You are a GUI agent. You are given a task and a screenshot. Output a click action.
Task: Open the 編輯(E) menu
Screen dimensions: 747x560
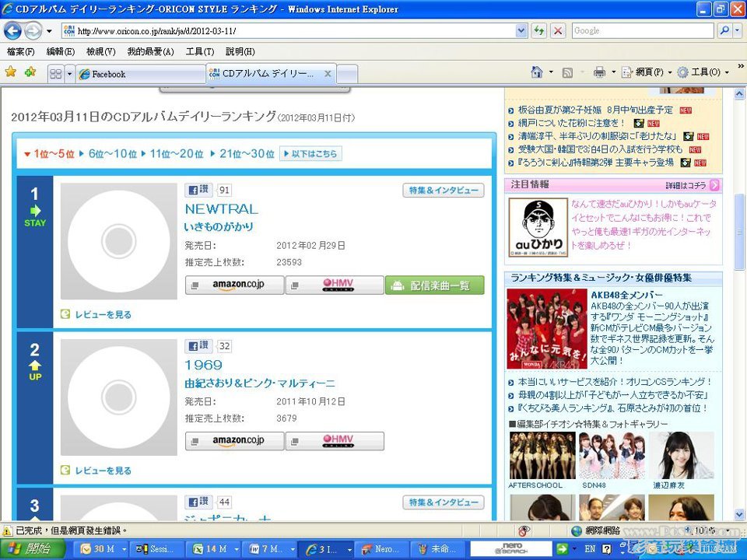coord(61,52)
